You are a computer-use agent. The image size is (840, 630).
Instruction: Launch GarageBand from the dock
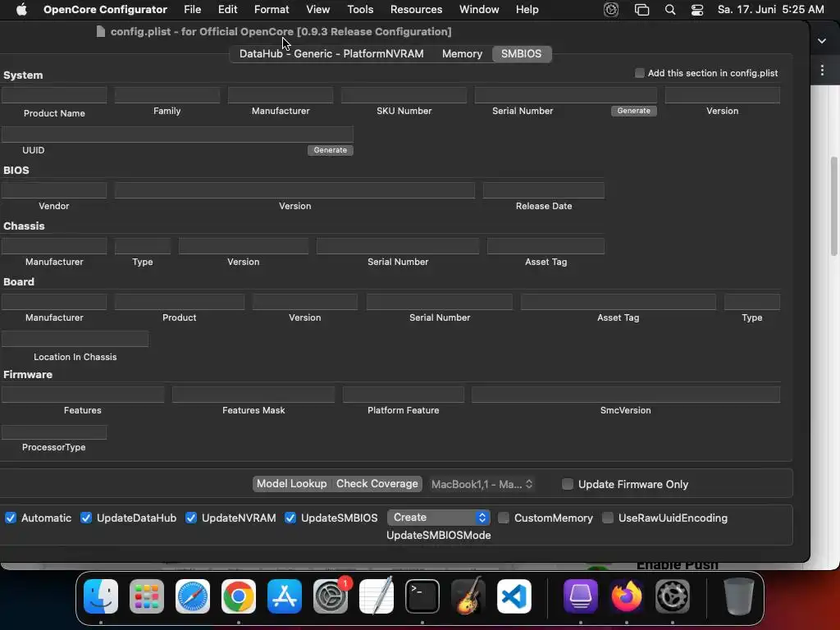[468, 596]
